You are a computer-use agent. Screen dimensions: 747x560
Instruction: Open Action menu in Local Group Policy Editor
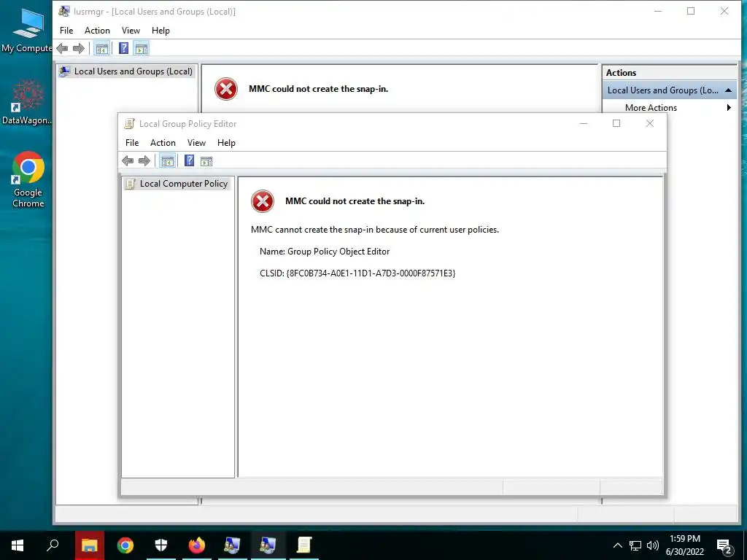coord(163,143)
